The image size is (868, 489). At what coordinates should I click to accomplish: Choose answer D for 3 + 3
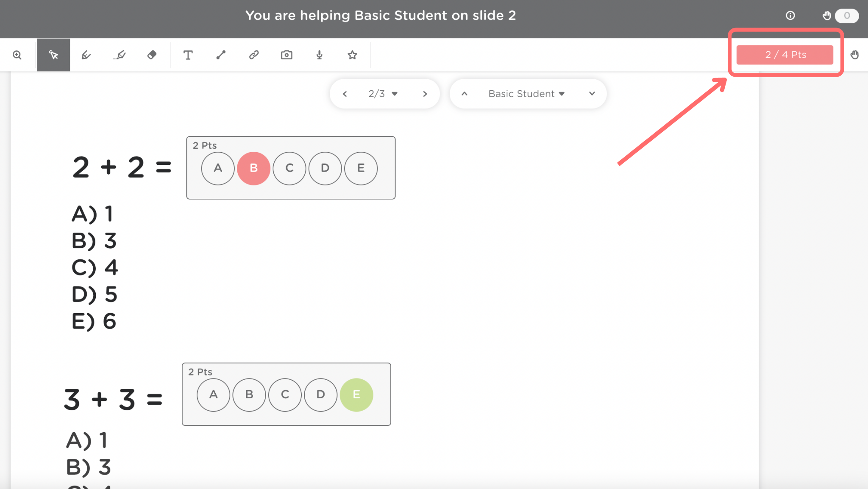tap(321, 395)
